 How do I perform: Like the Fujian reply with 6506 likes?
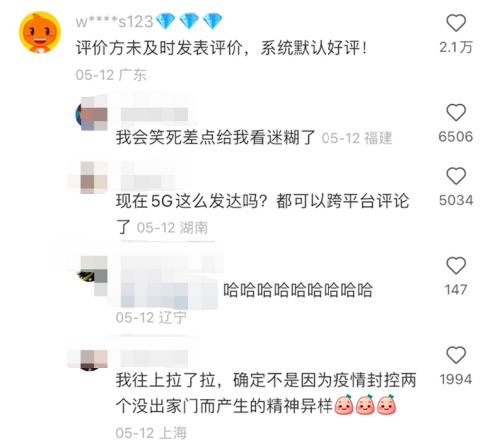click(x=456, y=112)
